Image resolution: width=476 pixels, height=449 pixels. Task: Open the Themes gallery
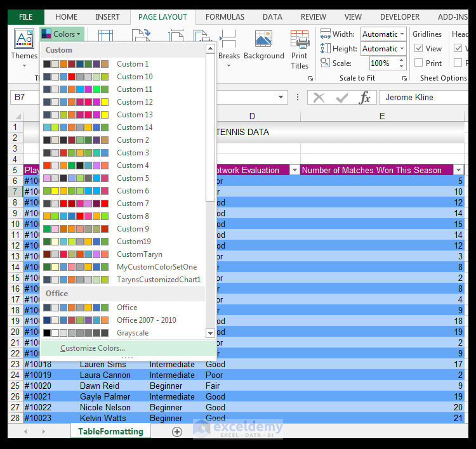(x=24, y=48)
